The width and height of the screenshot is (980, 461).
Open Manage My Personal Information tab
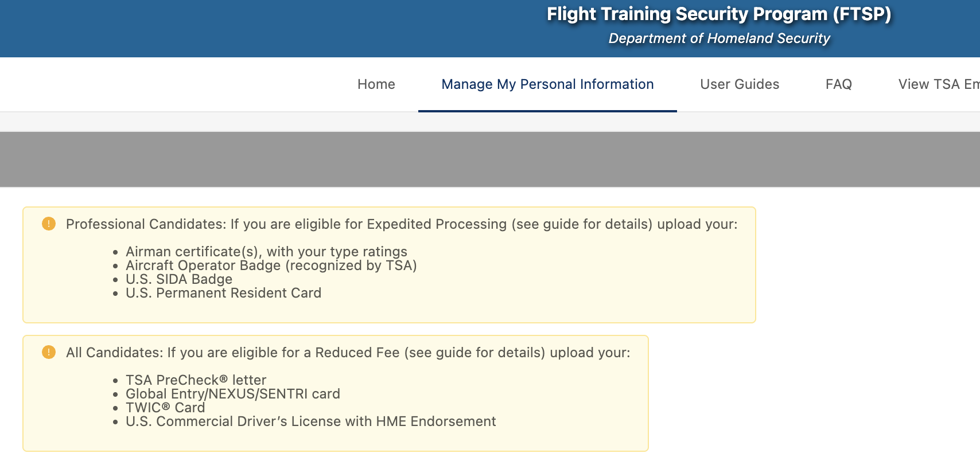point(547,84)
